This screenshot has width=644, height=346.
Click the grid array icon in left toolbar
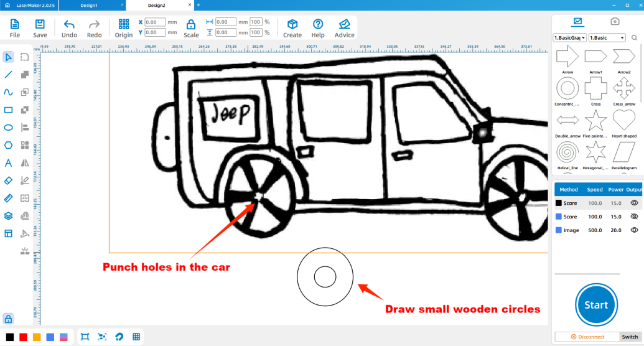[x=25, y=146]
